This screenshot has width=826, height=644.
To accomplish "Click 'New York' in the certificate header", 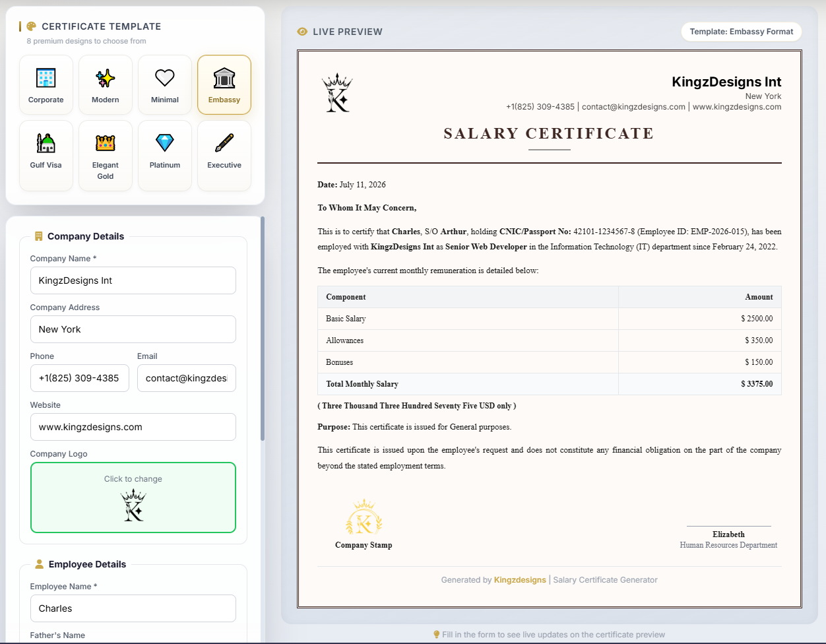I will point(763,96).
